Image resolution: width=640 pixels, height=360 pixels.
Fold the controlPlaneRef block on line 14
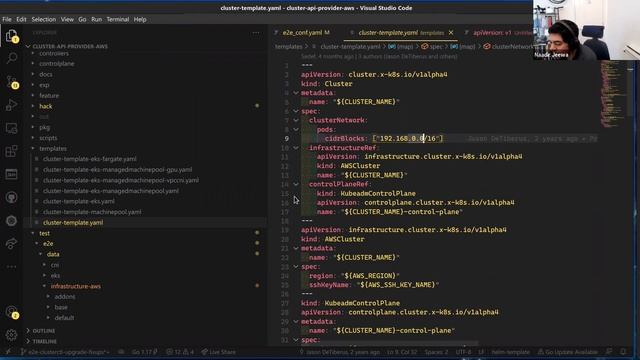(296, 184)
